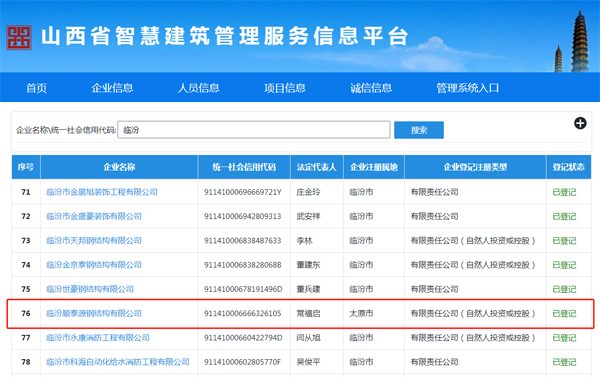Click legal representative 闫从旭
Screen dimensions: 600x377
tap(308, 338)
